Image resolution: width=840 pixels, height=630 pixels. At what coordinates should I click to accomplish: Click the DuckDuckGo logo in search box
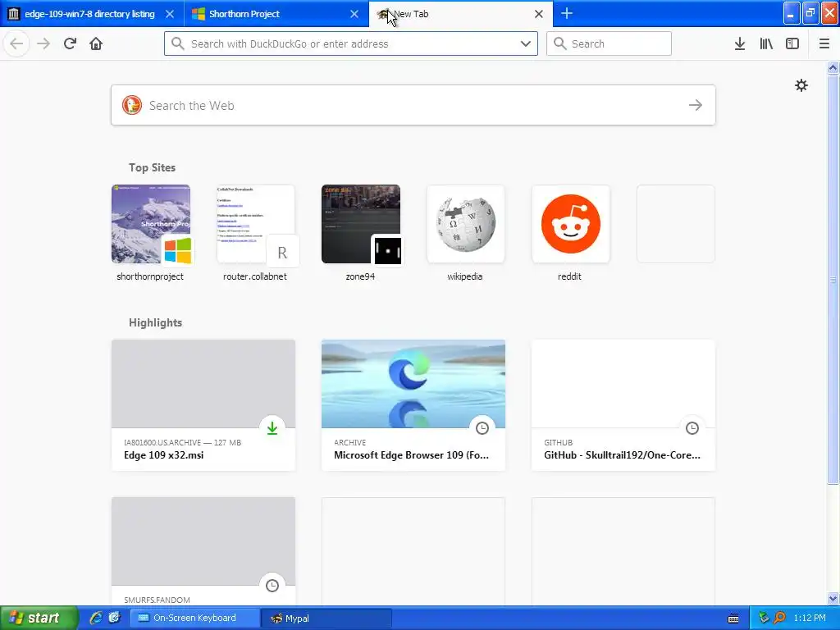point(132,105)
